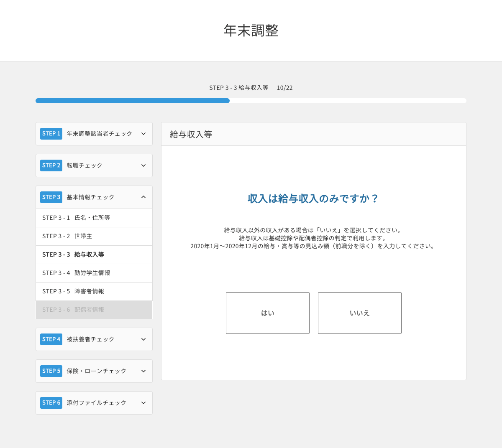This screenshot has height=448, width=502.
Task: Open STEP 3-2 世帯主
Action: tap(94, 237)
